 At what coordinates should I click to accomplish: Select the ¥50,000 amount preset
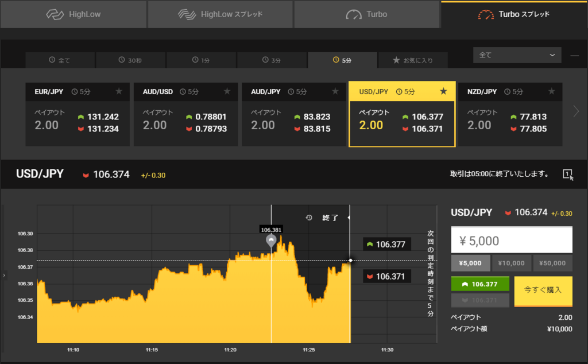point(552,263)
